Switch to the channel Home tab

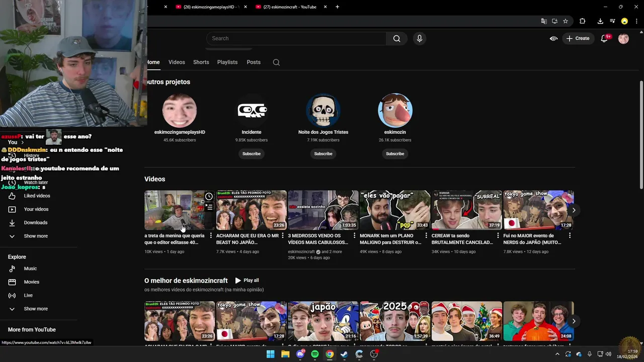point(153,62)
